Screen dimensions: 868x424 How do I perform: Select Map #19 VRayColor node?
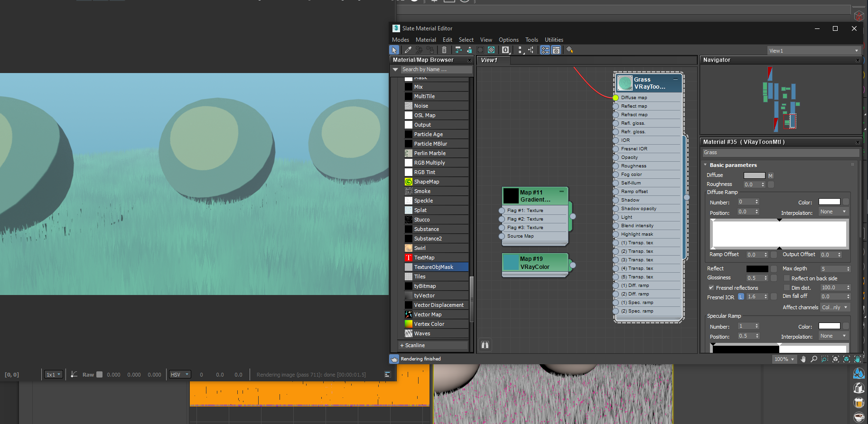click(x=535, y=263)
